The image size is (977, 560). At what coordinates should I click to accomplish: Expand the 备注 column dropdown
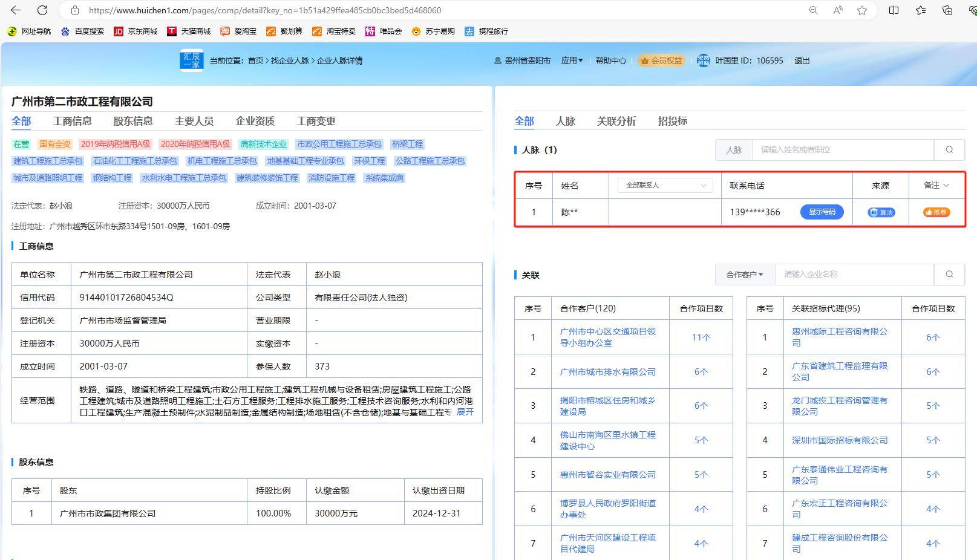coord(936,186)
